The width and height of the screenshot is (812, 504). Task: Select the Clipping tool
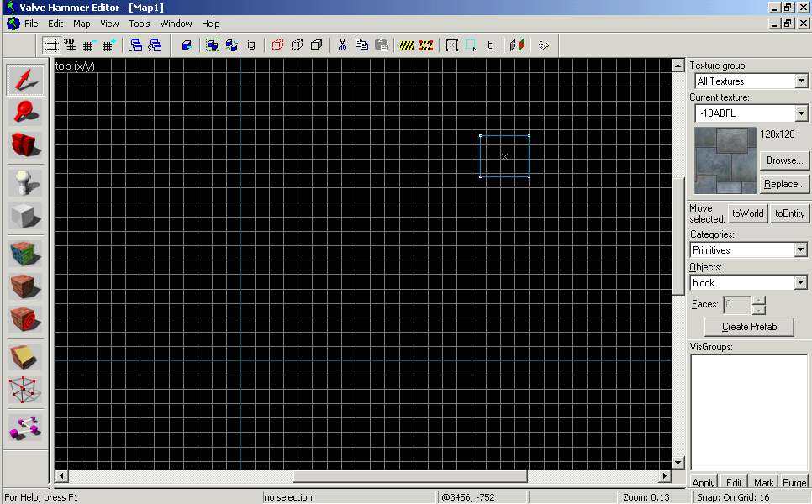[25, 356]
